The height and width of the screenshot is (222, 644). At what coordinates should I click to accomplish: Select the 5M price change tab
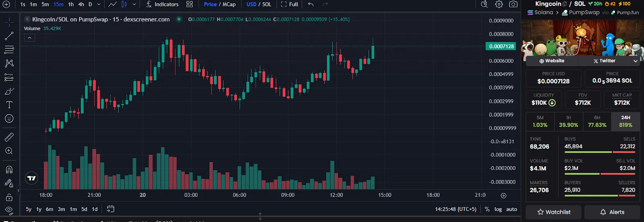540,121
